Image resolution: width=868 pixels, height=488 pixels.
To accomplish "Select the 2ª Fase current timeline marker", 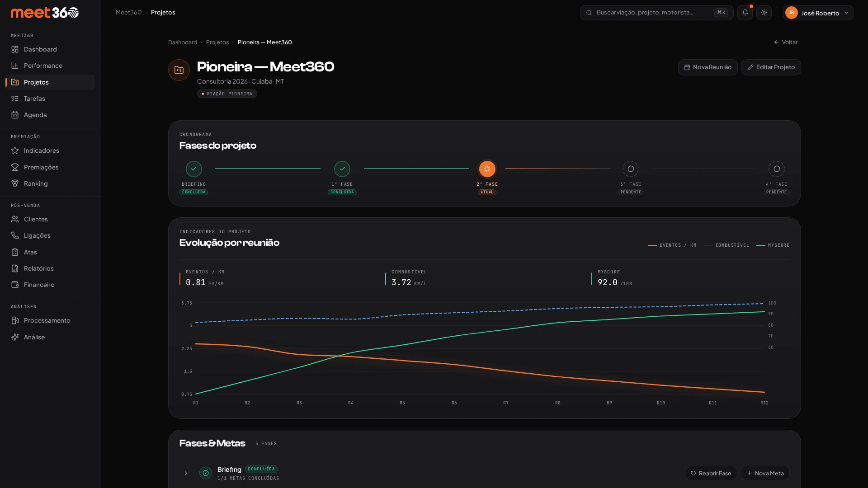I will (x=487, y=169).
